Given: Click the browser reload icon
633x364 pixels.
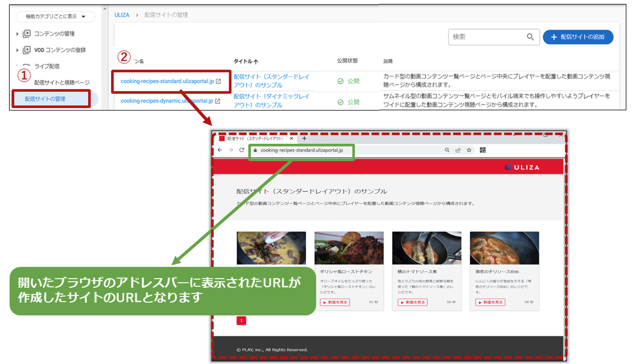Looking at the screenshot, I should click(241, 150).
